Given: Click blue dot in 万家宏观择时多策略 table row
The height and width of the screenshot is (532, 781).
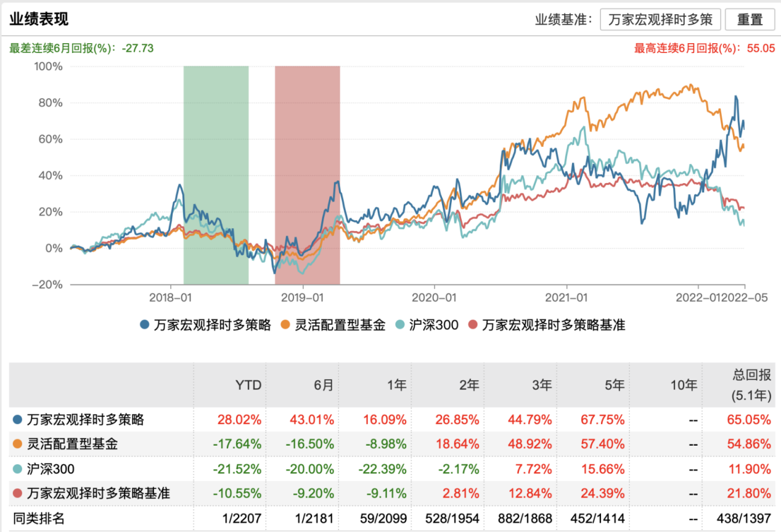Looking at the screenshot, I should (x=18, y=420).
